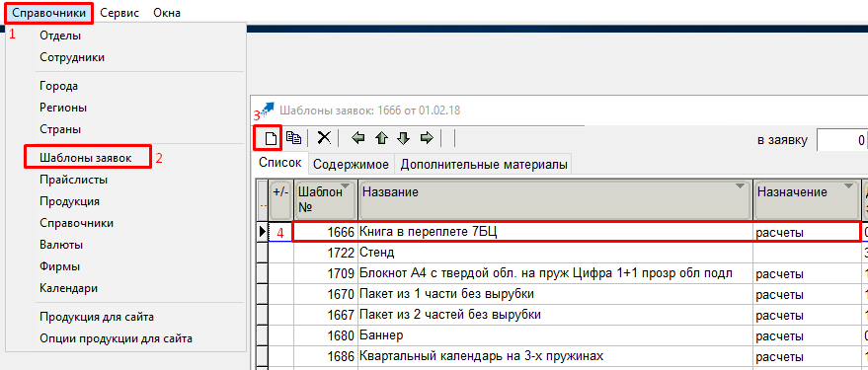
Task: Choose Страны from the menu
Action: [60, 129]
